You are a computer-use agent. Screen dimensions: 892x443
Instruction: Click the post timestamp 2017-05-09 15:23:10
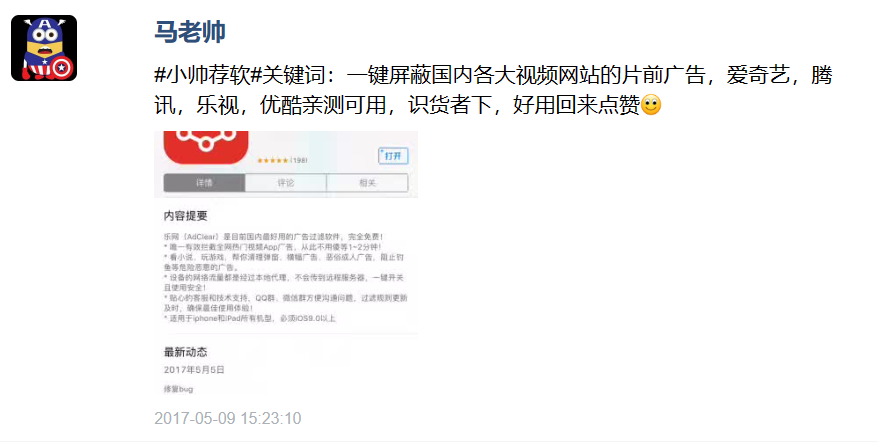tap(228, 419)
